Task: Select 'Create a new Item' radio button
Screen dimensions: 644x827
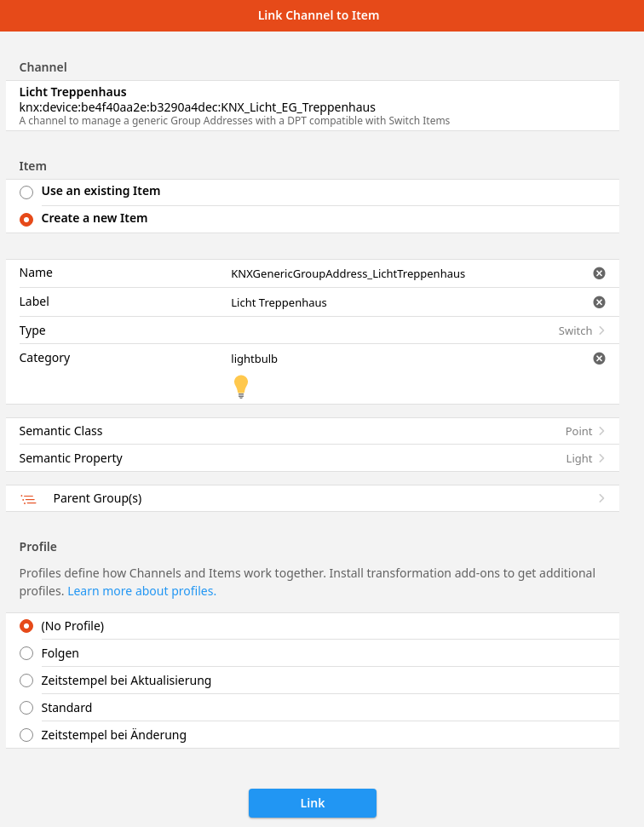Action: (x=26, y=220)
